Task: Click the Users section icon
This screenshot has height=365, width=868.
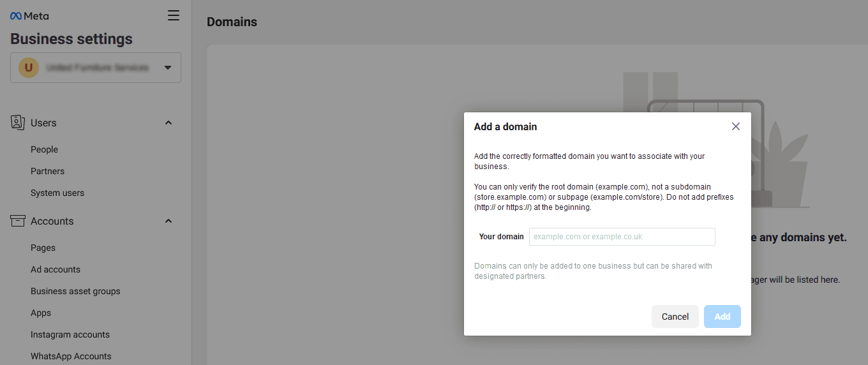Action: (18, 123)
